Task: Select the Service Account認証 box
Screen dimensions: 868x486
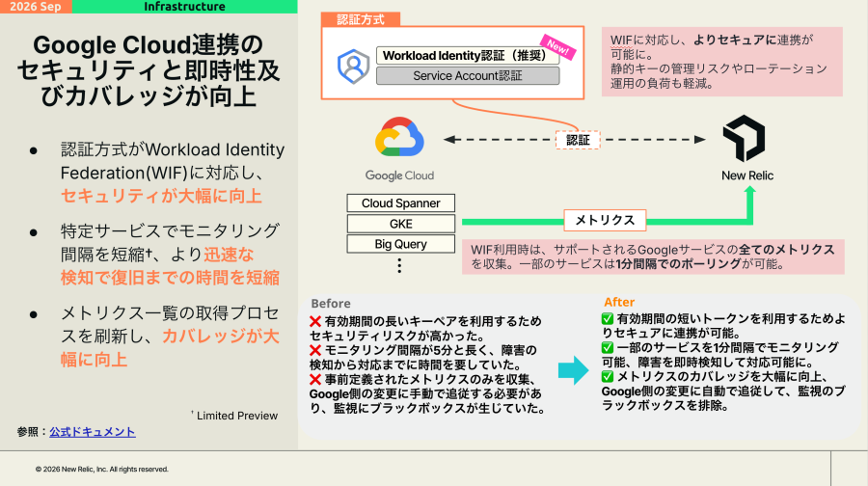Action: (468, 76)
